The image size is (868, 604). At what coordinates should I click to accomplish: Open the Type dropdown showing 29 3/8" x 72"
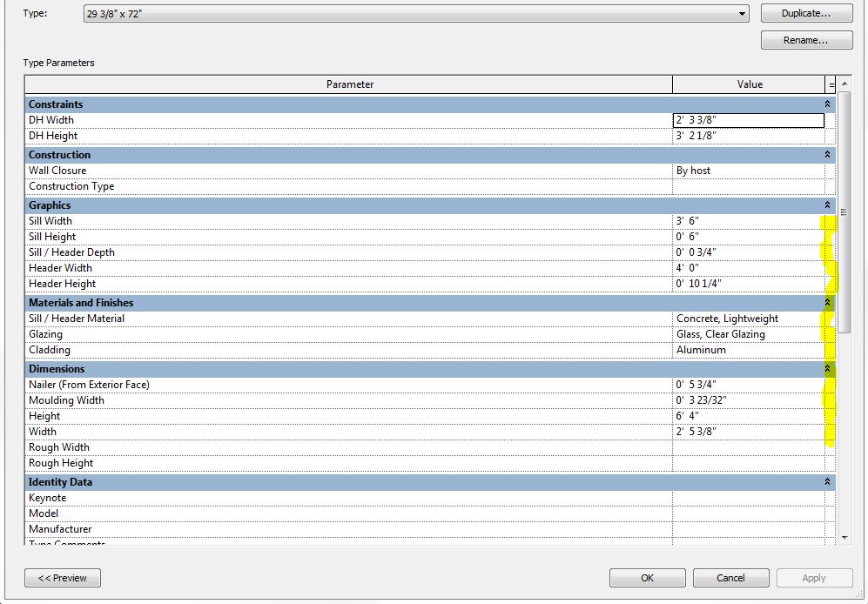click(416, 13)
